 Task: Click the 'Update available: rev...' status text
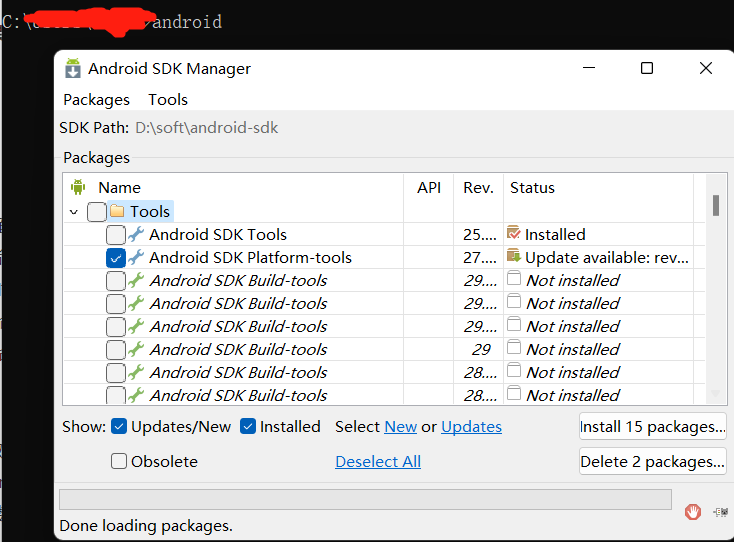[x=607, y=257]
